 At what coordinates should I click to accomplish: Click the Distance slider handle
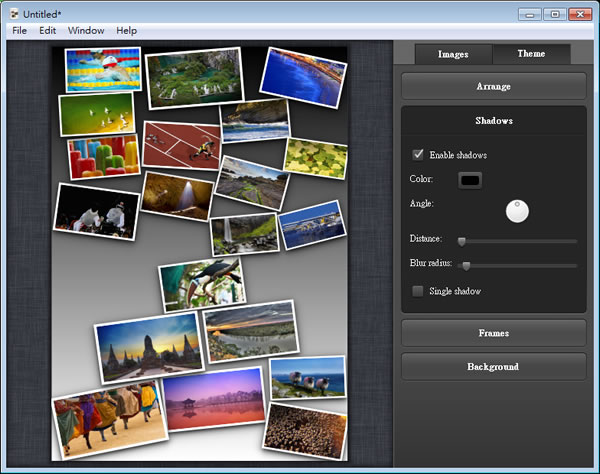[x=461, y=241]
